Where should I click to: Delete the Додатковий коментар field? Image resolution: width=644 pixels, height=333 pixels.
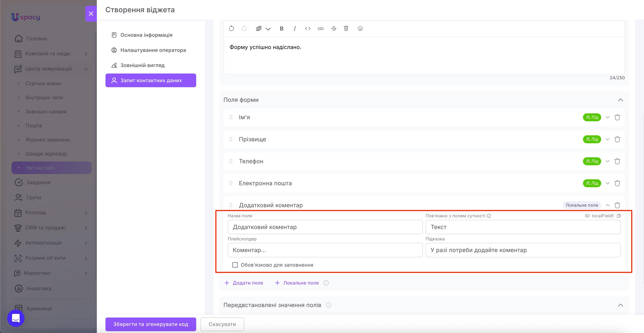[617, 205]
